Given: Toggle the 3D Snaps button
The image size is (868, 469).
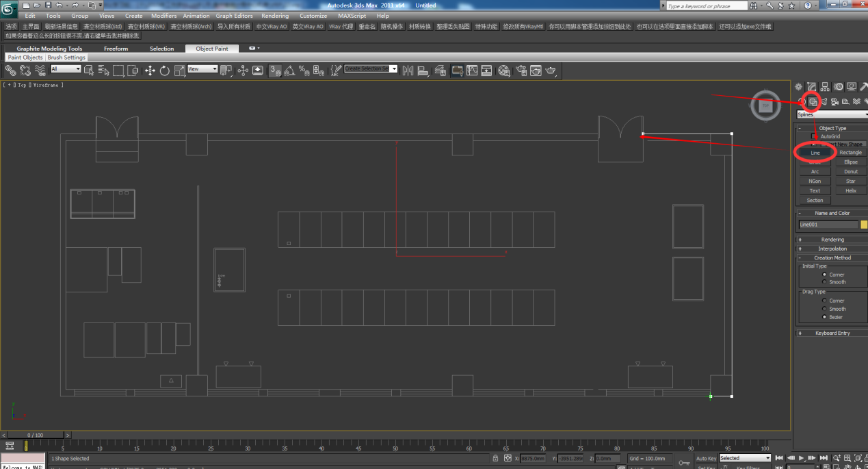Looking at the screenshot, I should (276, 70).
